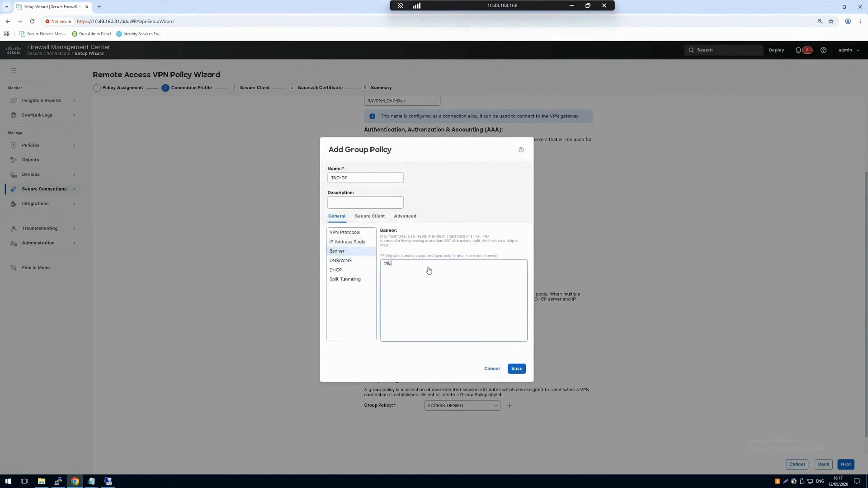Select the General tab
Viewport: 868px width, 488px height.
click(336, 216)
